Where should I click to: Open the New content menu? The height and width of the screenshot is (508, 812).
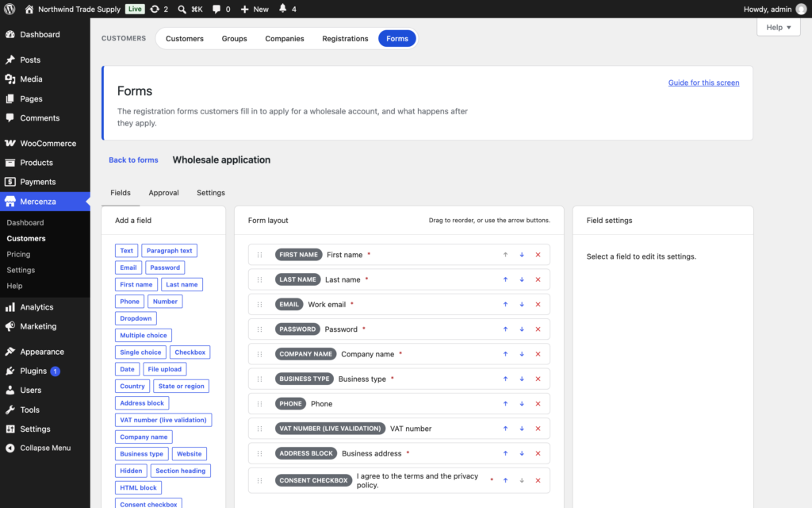pyautogui.click(x=255, y=9)
